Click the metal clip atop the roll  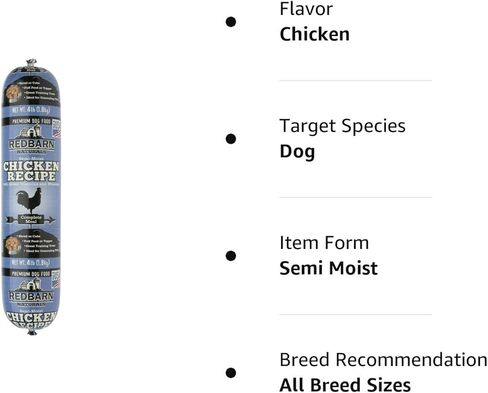(x=31, y=64)
